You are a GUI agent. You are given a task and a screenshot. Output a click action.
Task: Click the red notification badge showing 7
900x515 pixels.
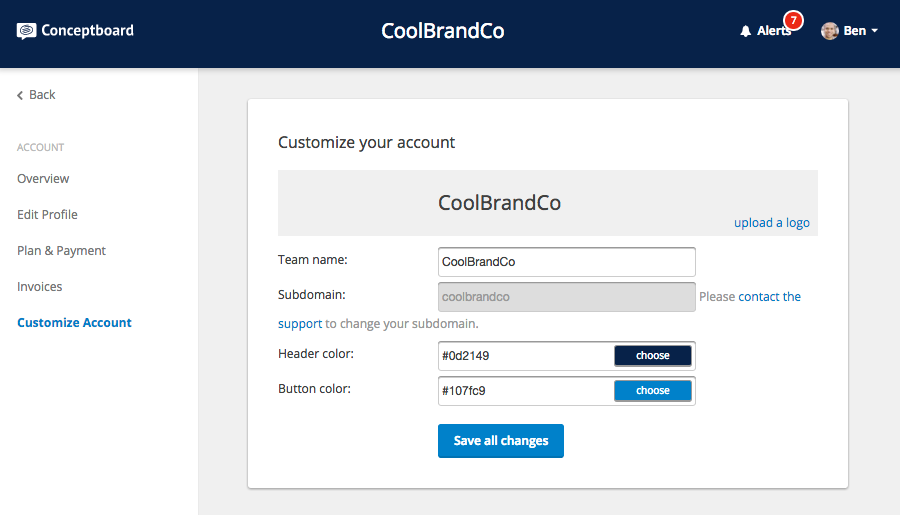point(793,21)
